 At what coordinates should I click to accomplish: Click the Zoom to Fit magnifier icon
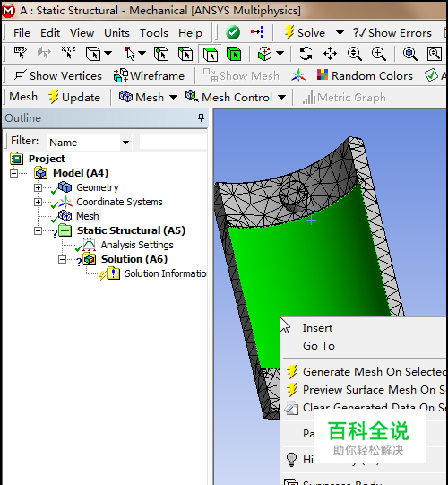tap(410, 54)
